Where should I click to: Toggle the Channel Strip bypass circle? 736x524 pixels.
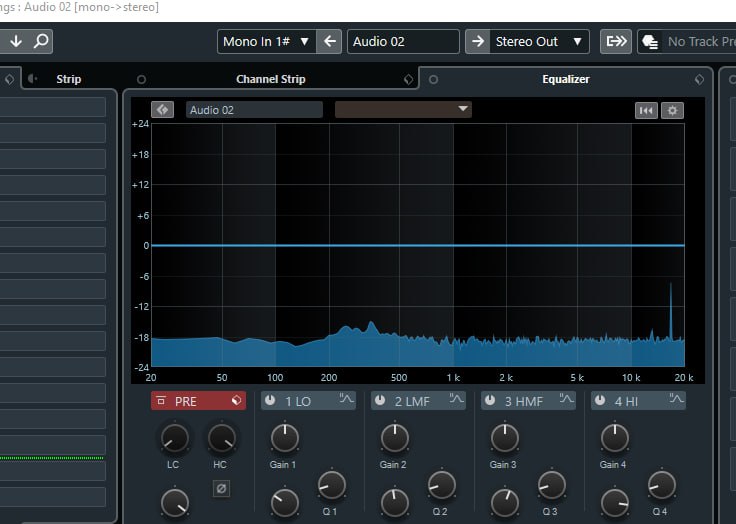141,79
